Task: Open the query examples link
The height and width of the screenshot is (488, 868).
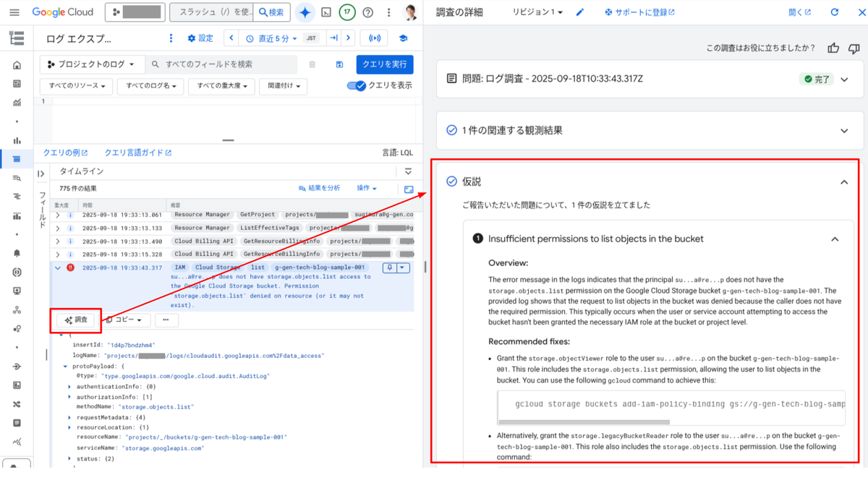Action: pyautogui.click(x=65, y=153)
